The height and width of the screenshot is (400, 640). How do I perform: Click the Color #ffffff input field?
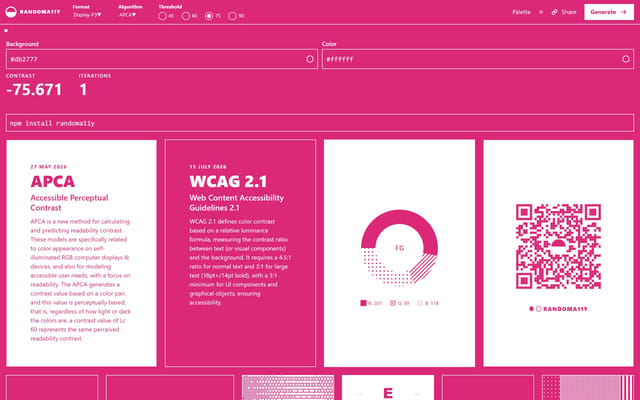pyautogui.click(x=478, y=59)
